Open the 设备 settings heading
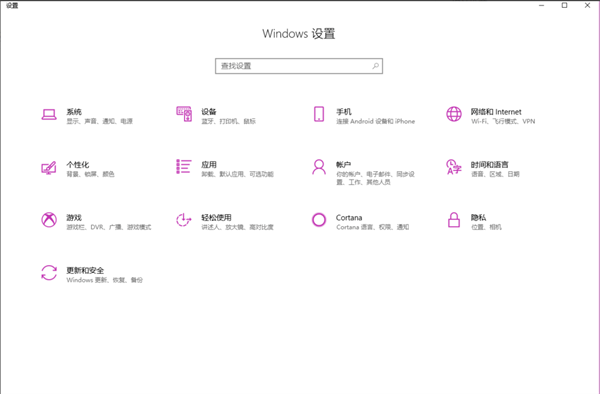This screenshot has width=600, height=394. click(209, 112)
